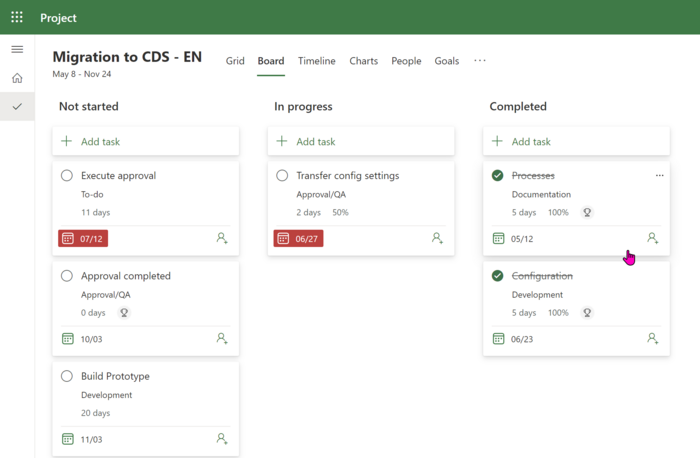Click the Not started column heading
700x458 pixels.
89,106
